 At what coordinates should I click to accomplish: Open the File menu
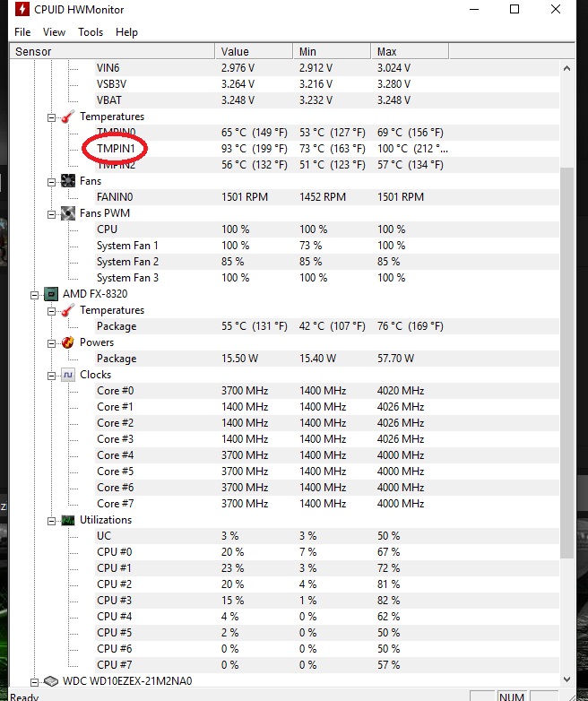coord(22,32)
